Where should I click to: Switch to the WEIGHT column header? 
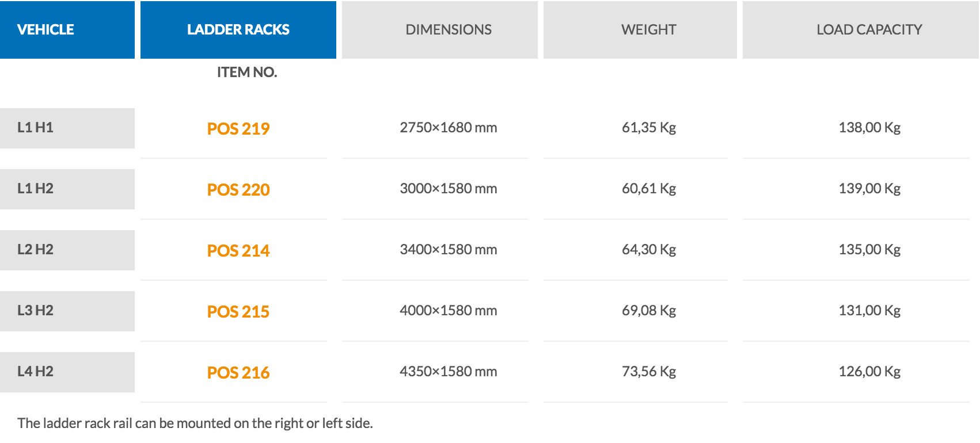(640, 29)
